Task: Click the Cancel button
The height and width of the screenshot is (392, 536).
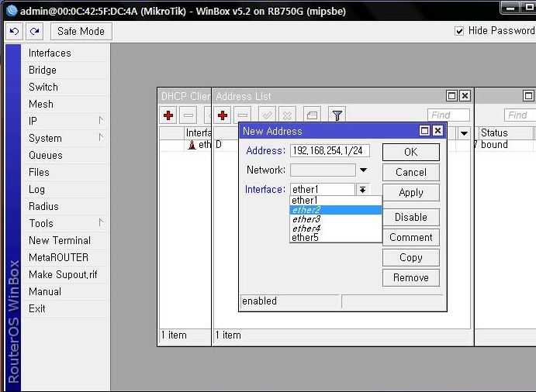Action: (411, 172)
